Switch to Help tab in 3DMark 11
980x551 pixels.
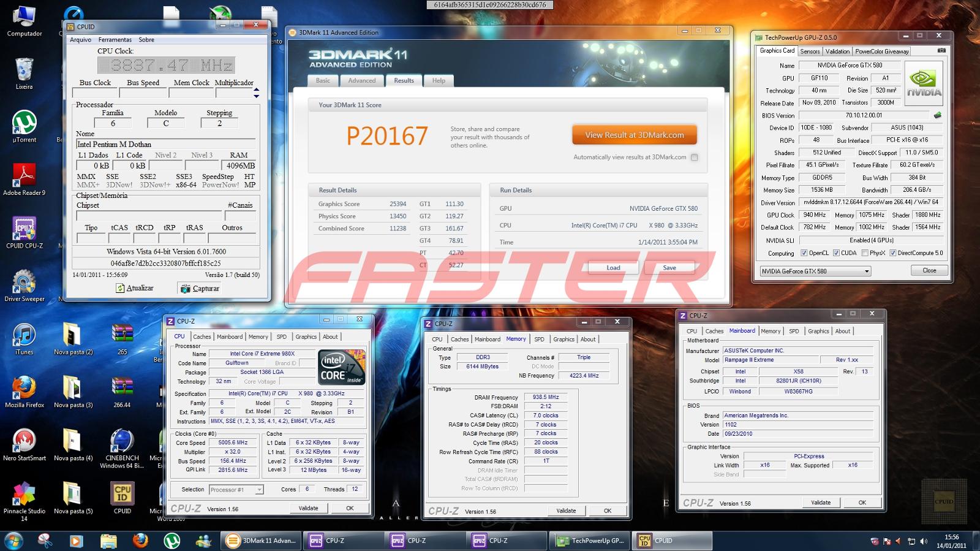pyautogui.click(x=439, y=80)
